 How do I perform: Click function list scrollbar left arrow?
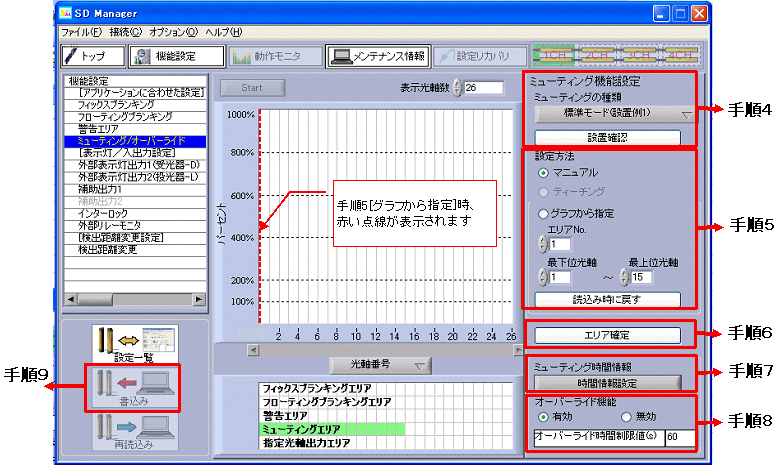(71, 299)
